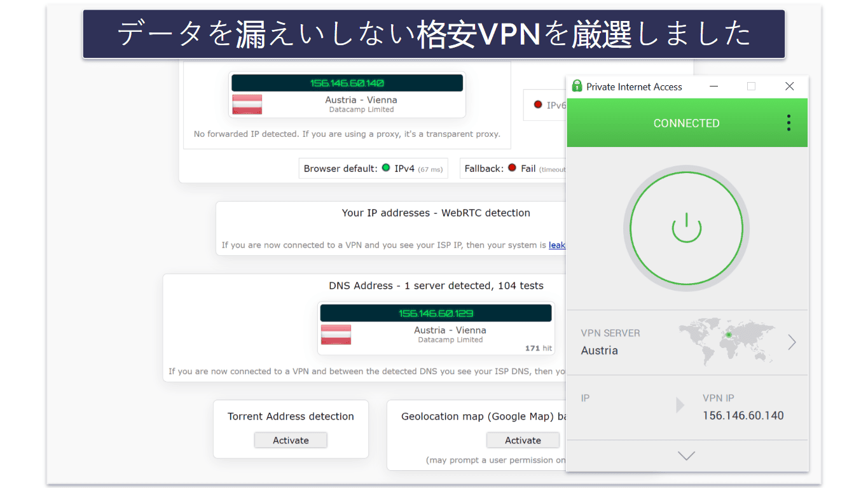This screenshot has width=868, height=488.
Task: Click the world map server preview
Action: tap(727, 342)
